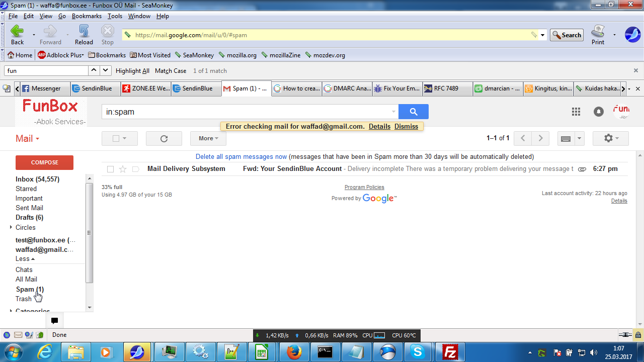Find next match with the down arrow
The width and height of the screenshot is (644, 362).
[x=106, y=71]
